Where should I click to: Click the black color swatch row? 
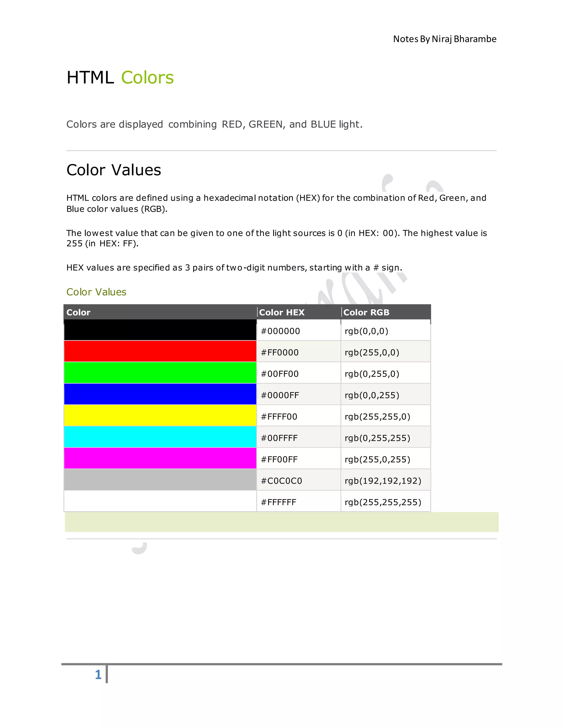click(x=160, y=330)
